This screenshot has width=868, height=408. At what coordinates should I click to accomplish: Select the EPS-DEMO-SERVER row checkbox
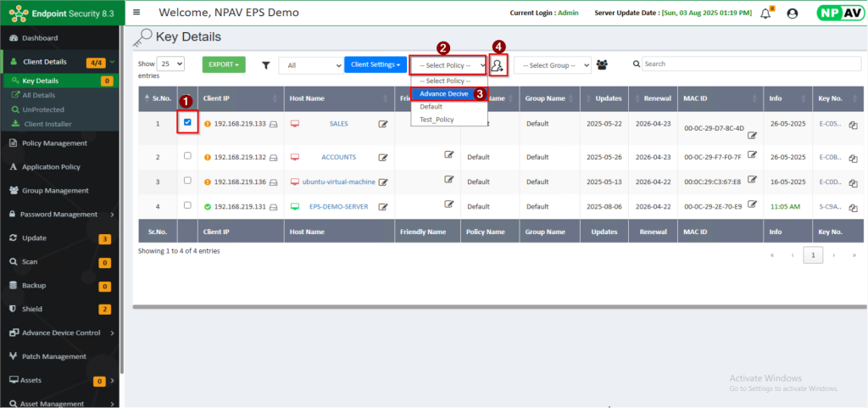coord(187,206)
